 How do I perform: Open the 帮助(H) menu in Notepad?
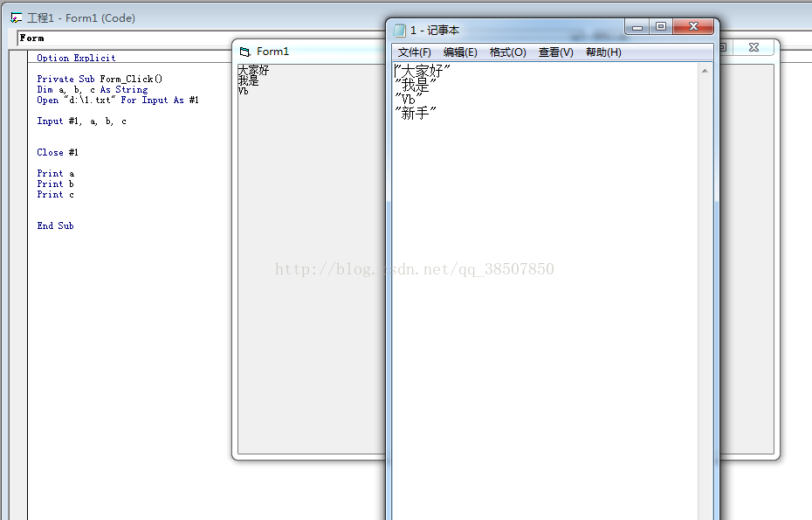pos(603,52)
